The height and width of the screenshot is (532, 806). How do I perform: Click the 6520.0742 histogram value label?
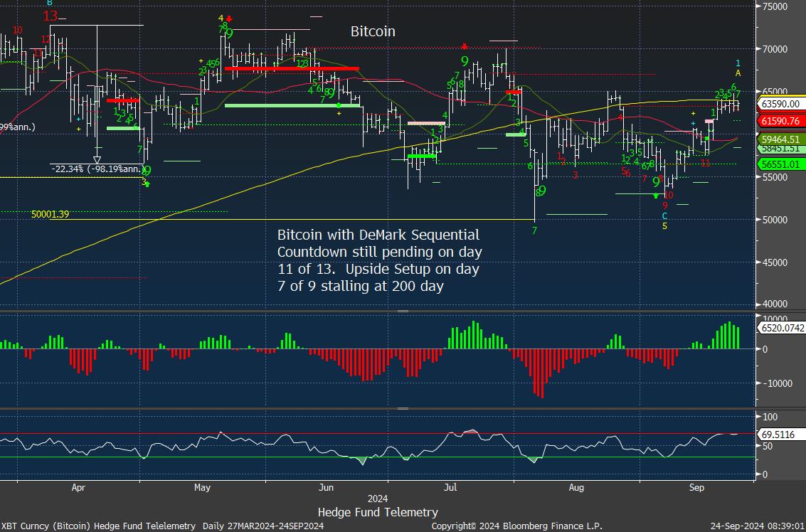tap(780, 328)
